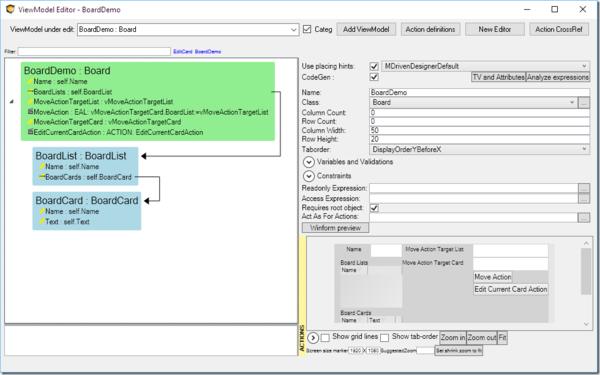Open the Winform preview
Screen dimensions: 600x375
point(335,228)
